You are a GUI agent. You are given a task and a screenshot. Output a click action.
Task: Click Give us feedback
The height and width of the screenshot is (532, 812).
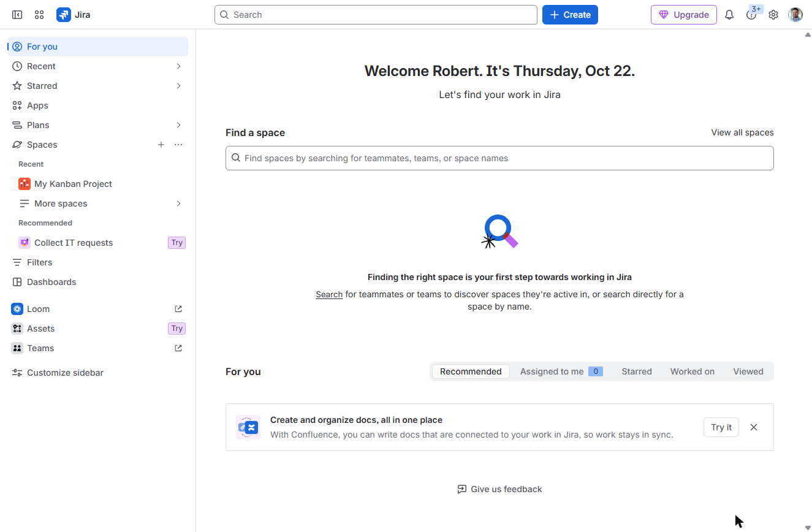point(499,489)
